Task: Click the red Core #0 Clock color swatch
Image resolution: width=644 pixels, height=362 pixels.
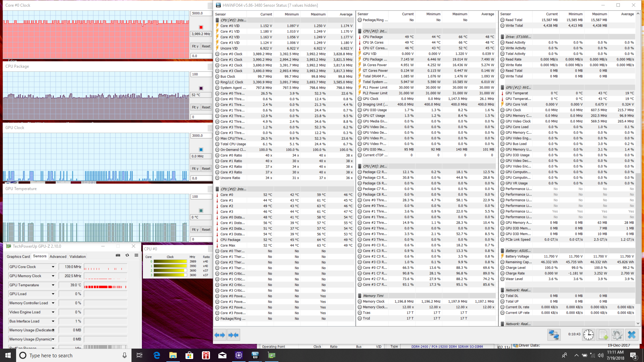Action: pos(201,27)
